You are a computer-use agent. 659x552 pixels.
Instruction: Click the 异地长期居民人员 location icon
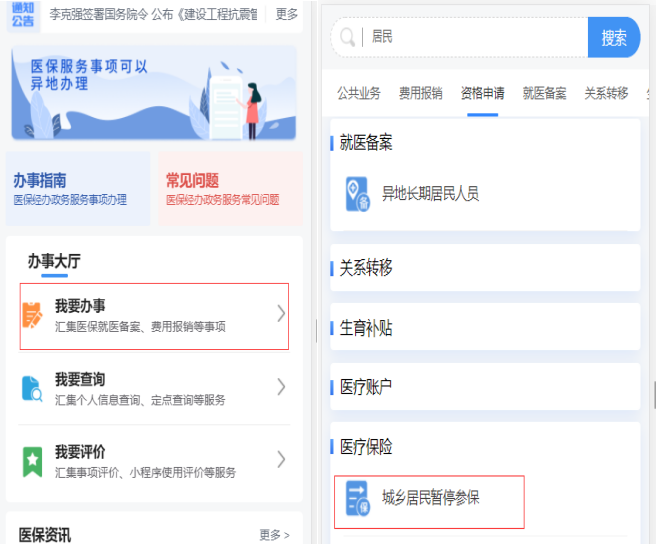coord(357,194)
